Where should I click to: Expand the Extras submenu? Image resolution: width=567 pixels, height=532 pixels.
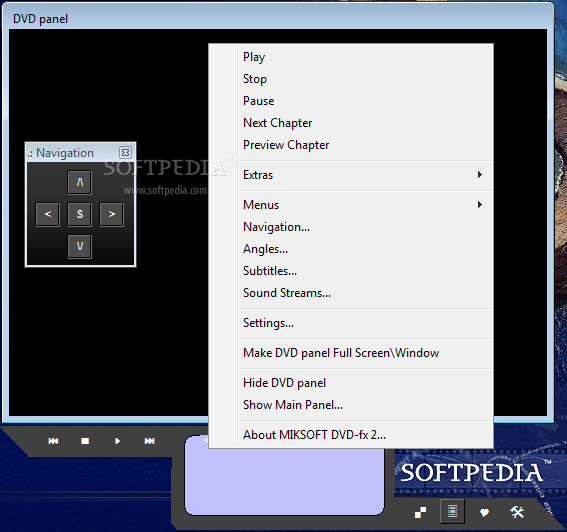coord(366,175)
